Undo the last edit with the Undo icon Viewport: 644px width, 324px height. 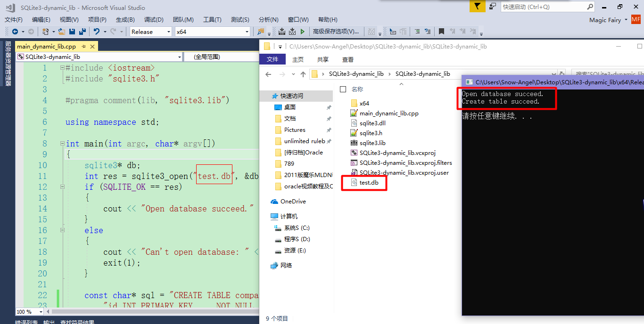pos(97,32)
